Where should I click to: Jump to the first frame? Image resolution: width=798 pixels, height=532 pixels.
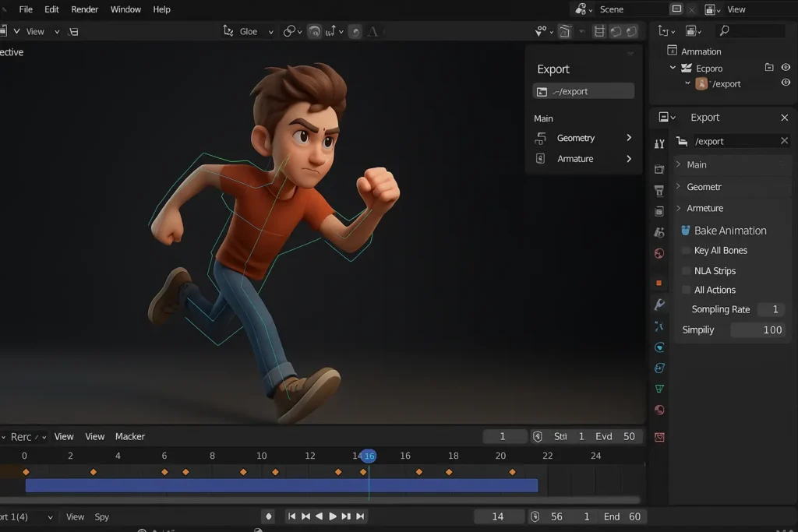click(x=291, y=516)
